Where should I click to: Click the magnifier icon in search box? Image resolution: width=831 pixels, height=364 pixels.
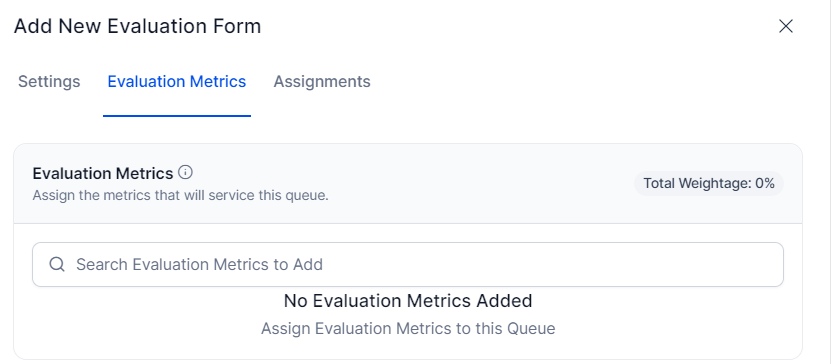(57, 264)
